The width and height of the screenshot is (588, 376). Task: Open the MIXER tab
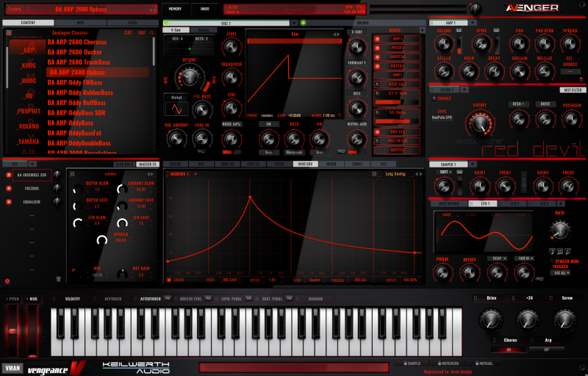pyautogui.click(x=331, y=164)
